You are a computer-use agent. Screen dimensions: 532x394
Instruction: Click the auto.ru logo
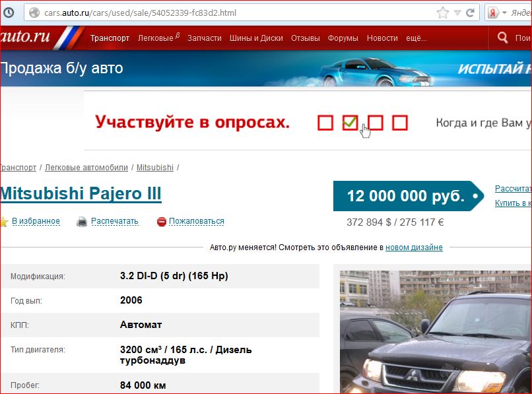(26, 38)
